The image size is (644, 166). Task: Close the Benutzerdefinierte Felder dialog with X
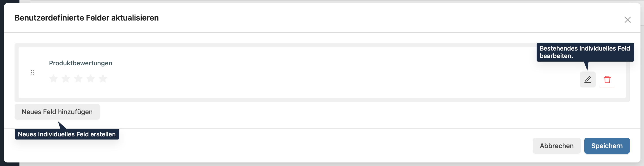click(627, 20)
